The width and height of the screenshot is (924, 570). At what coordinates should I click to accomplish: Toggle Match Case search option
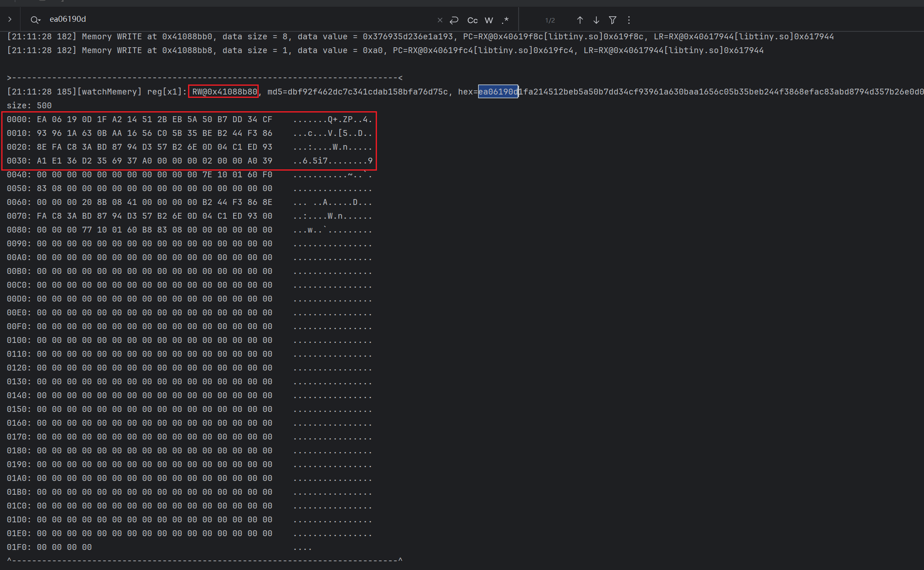[x=472, y=20]
